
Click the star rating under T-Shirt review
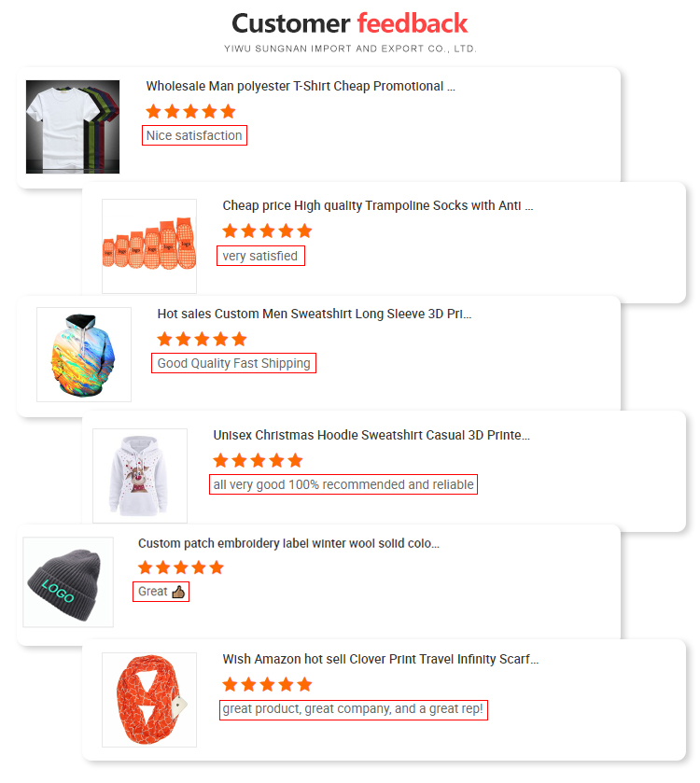[x=190, y=111]
